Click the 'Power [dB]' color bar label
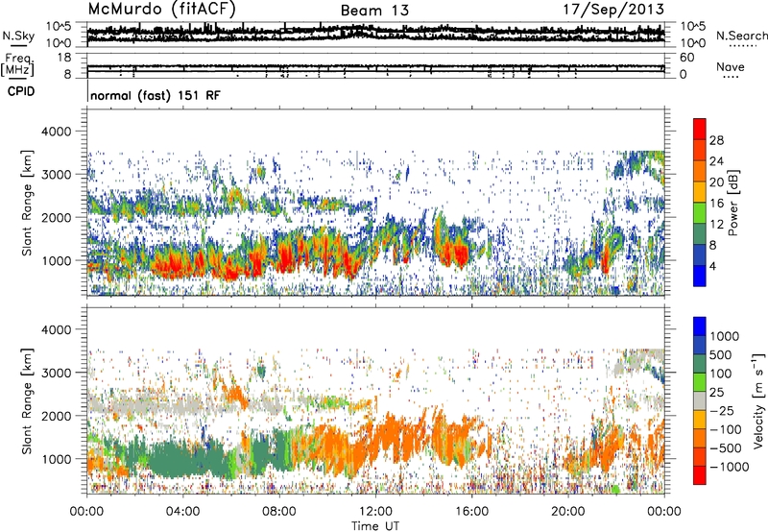768x532 pixels. (x=732, y=203)
